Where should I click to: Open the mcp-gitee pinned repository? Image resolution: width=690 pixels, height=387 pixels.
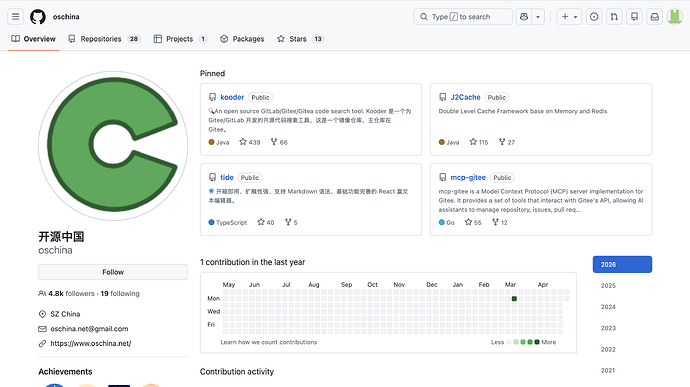468,177
